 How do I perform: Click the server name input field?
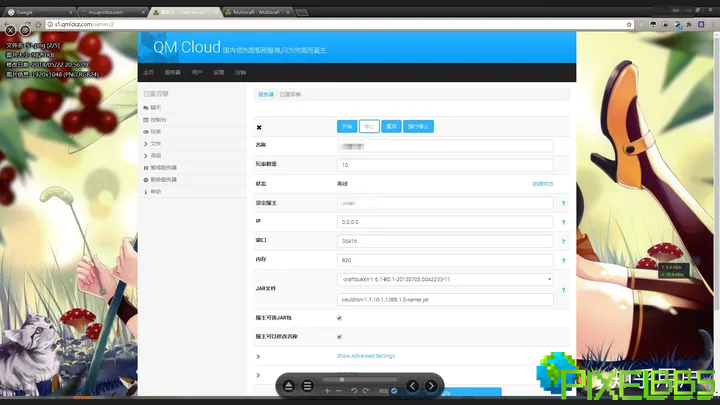445,146
